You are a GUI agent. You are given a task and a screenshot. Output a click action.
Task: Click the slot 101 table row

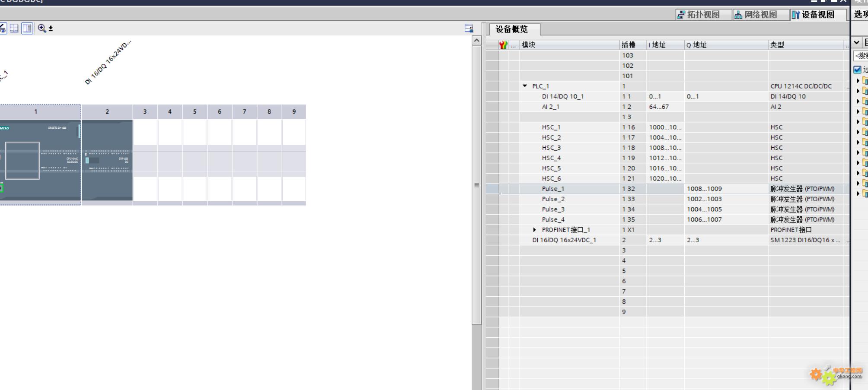[667, 76]
